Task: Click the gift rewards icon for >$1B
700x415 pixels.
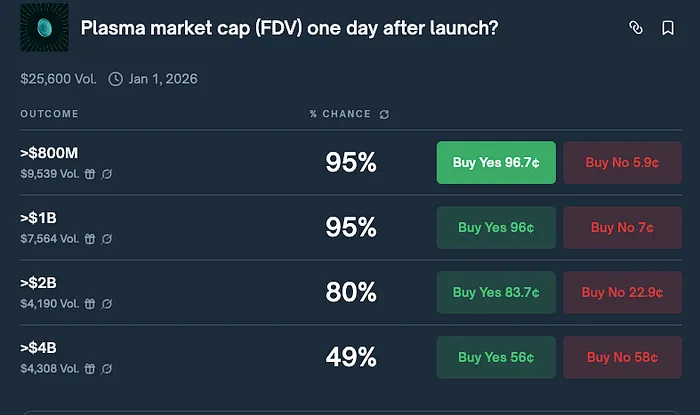Action: (90, 239)
